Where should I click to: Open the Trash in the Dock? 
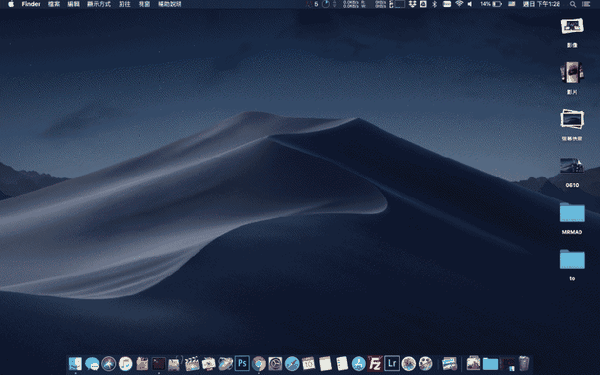tap(524, 363)
